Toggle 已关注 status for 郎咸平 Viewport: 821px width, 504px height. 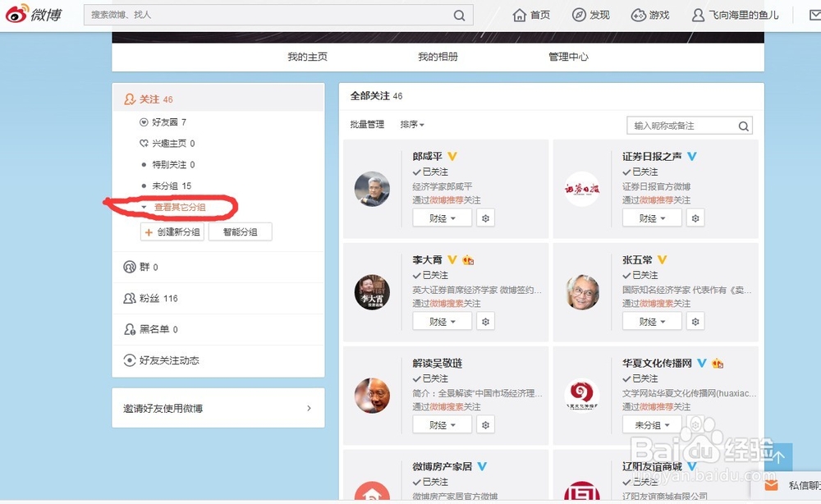tap(430, 172)
